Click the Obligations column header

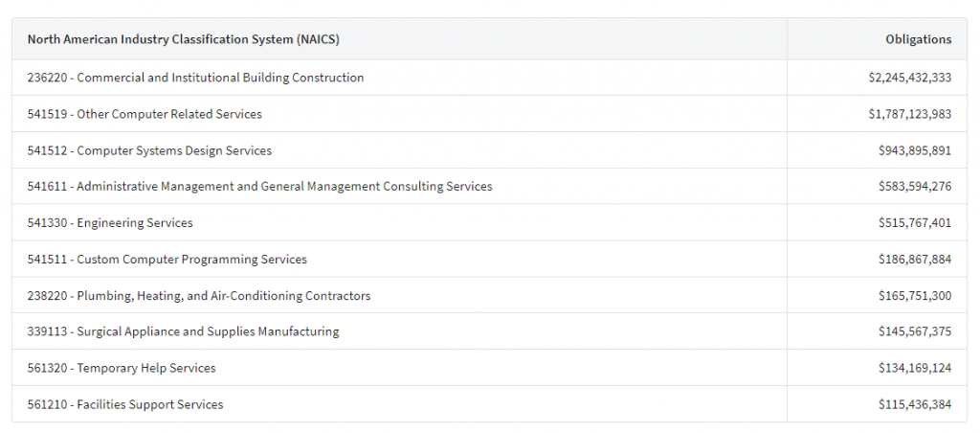(x=918, y=39)
